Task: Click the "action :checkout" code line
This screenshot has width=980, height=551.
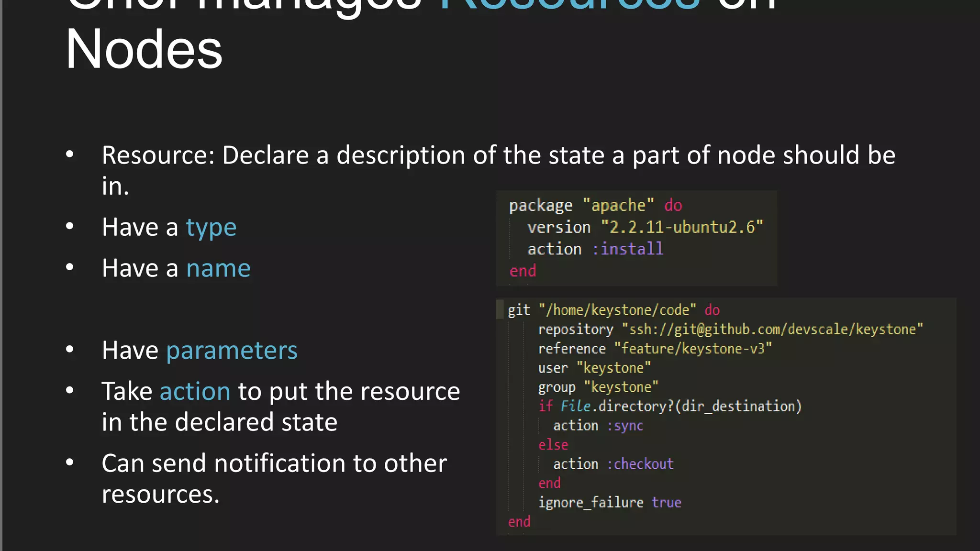Action: (x=613, y=464)
